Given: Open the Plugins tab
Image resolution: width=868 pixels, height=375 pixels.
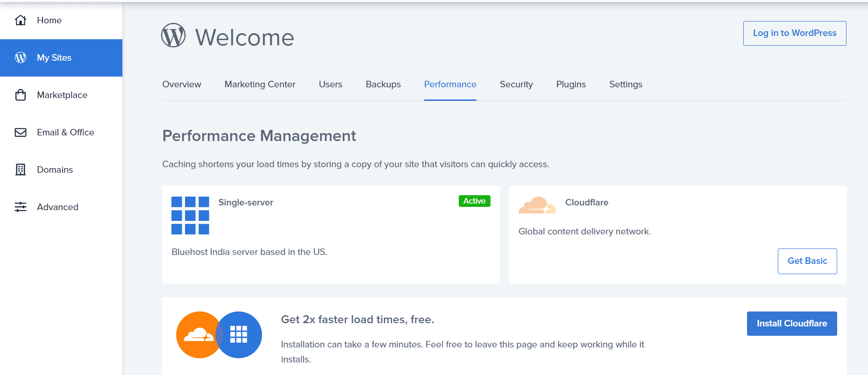Looking at the screenshot, I should click(570, 85).
